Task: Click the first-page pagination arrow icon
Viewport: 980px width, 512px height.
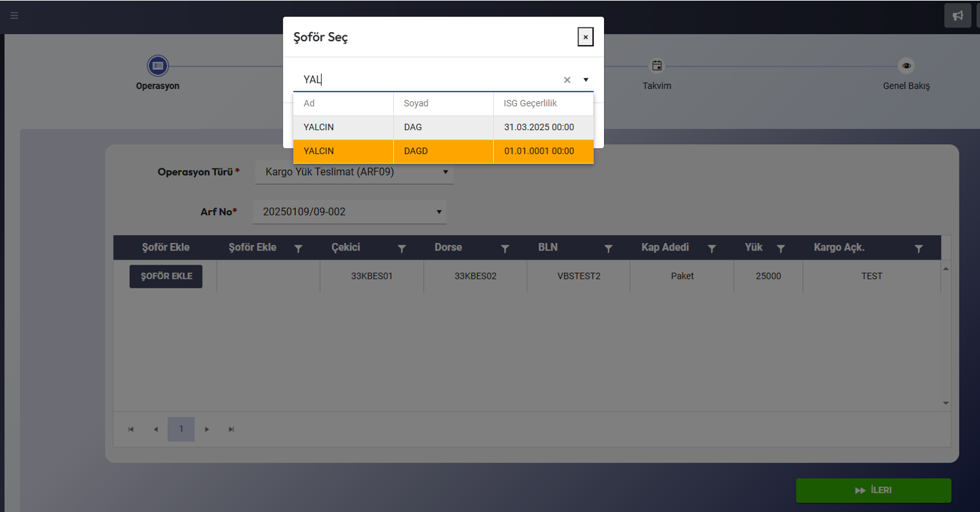Action: [x=131, y=429]
